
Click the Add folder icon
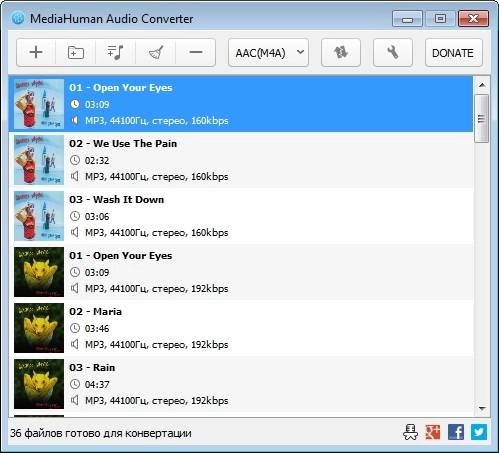point(76,52)
